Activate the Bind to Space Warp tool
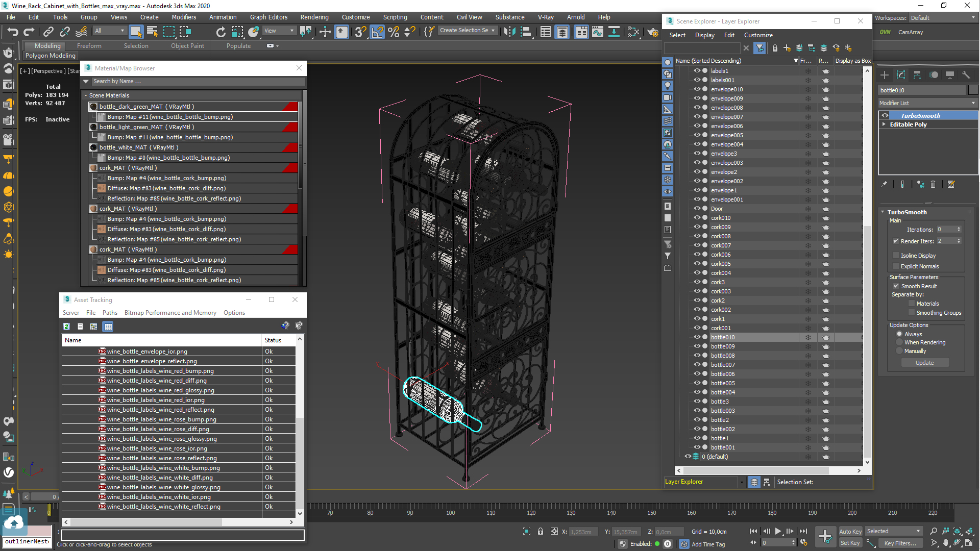Viewport: 980px width, 551px height. click(81, 32)
